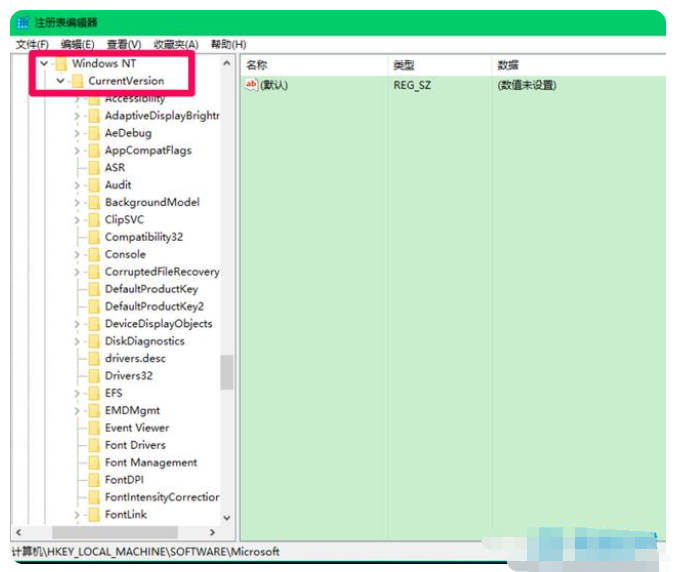This screenshot has width=678, height=572.
Task: Expand the Audit key
Action: click(77, 185)
